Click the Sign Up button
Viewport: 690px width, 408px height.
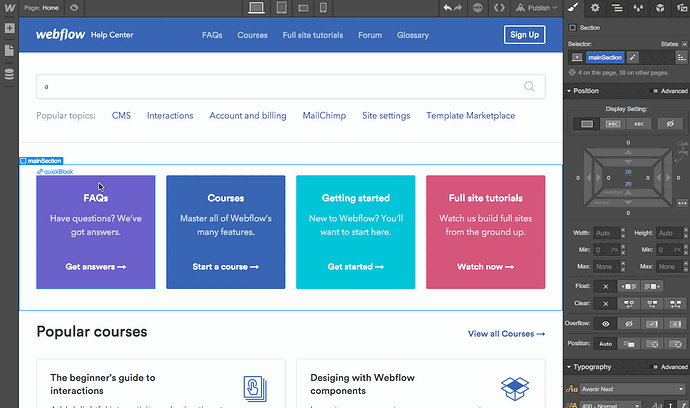tap(525, 35)
